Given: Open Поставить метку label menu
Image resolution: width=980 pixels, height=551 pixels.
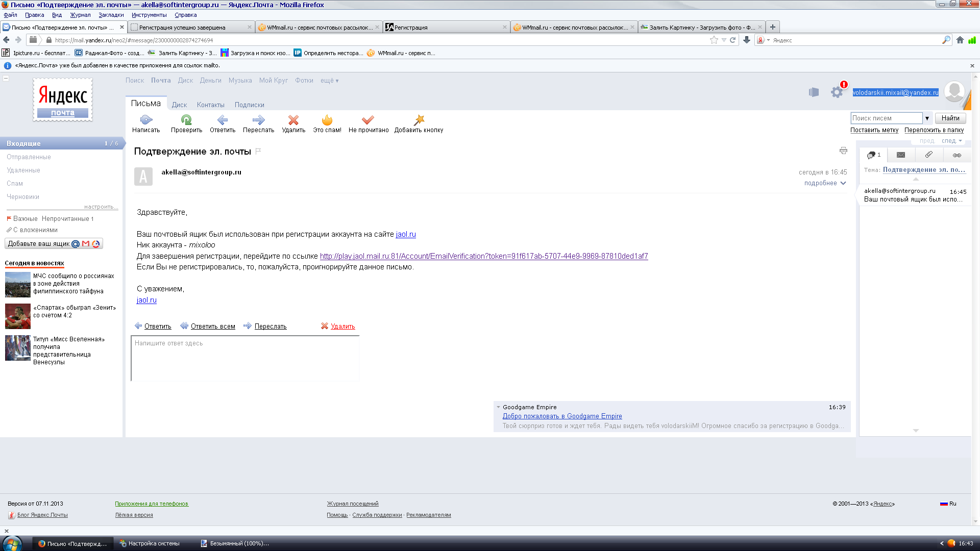Looking at the screenshot, I should [x=874, y=130].
